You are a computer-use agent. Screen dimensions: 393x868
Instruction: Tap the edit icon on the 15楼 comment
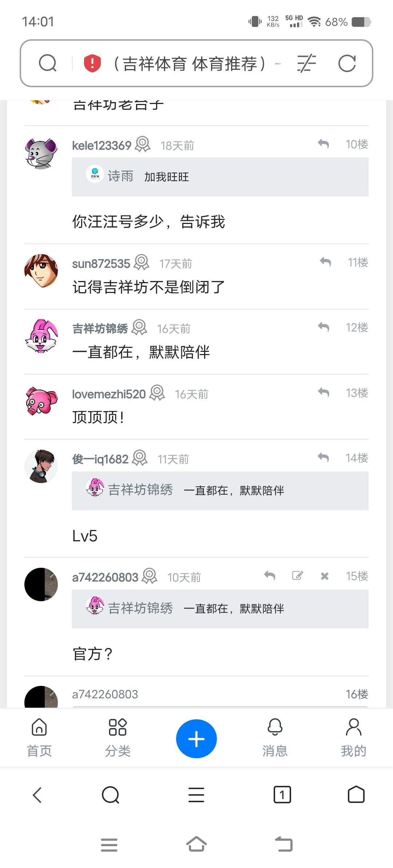[x=298, y=575]
